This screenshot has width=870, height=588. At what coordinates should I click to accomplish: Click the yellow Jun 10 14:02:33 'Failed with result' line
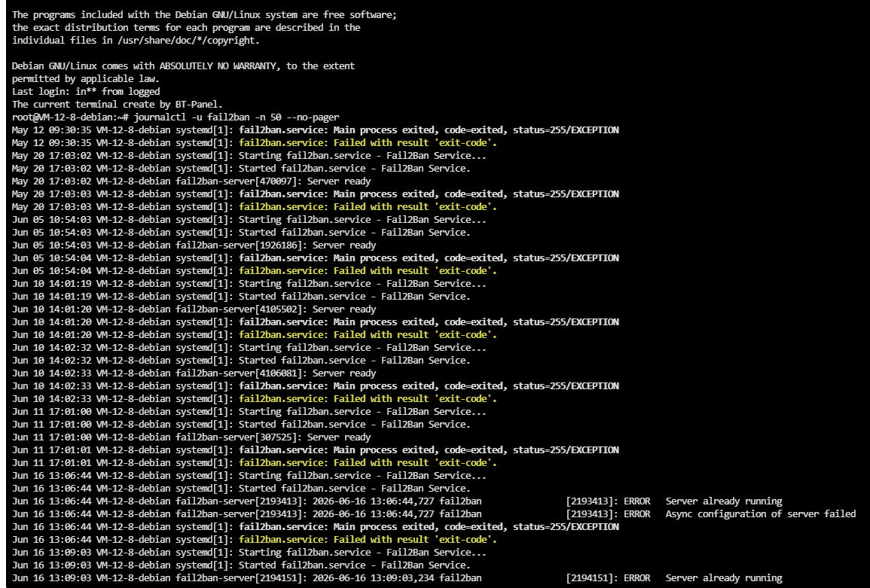254,398
